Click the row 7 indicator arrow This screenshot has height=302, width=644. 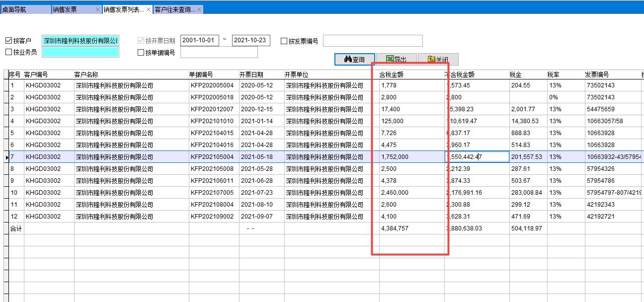6,157
